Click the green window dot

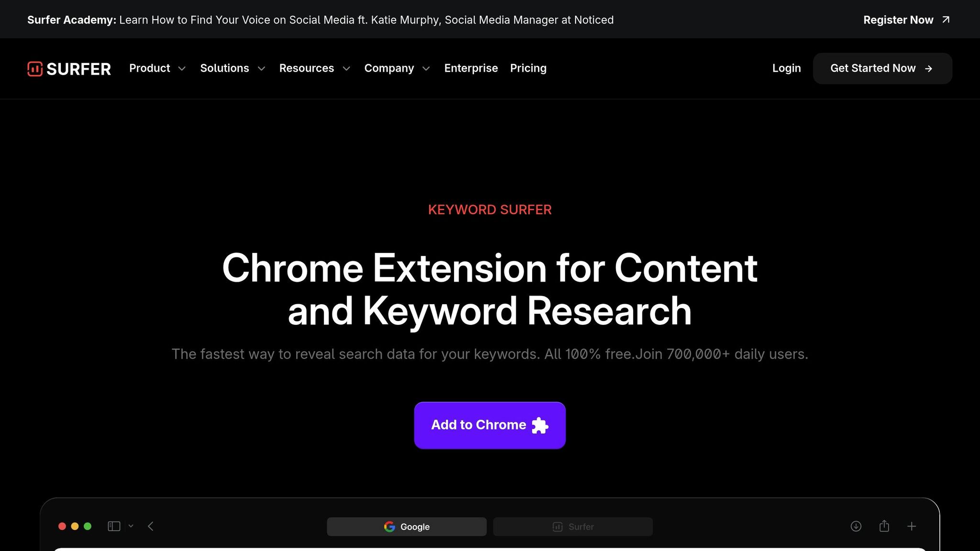point(88,526)
